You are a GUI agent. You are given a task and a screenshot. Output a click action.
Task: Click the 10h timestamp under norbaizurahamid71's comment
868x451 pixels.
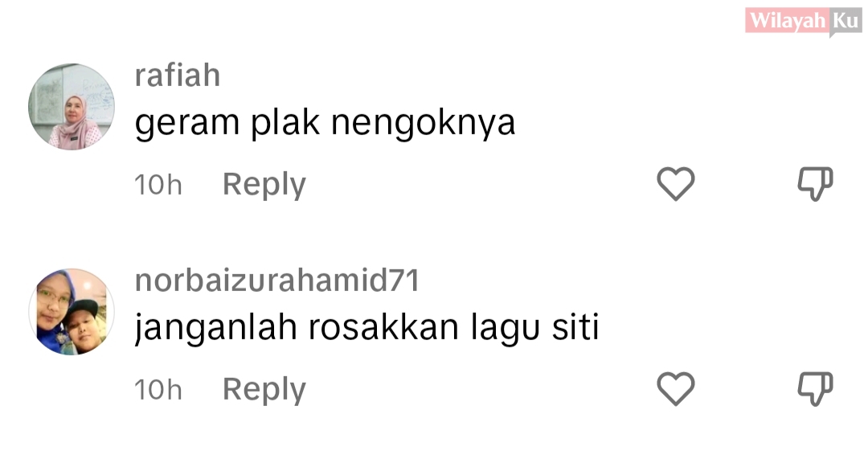(158, 390)
